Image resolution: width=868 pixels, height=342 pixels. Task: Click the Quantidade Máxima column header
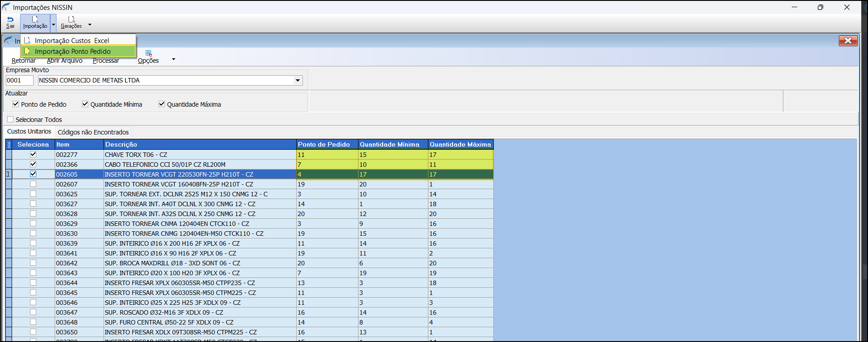(460, 144)
